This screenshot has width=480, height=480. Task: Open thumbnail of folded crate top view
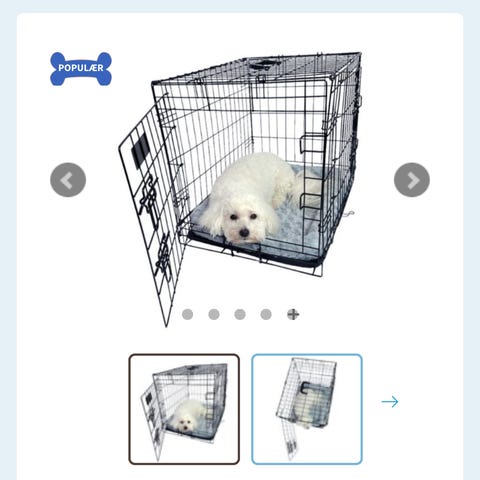307,409
